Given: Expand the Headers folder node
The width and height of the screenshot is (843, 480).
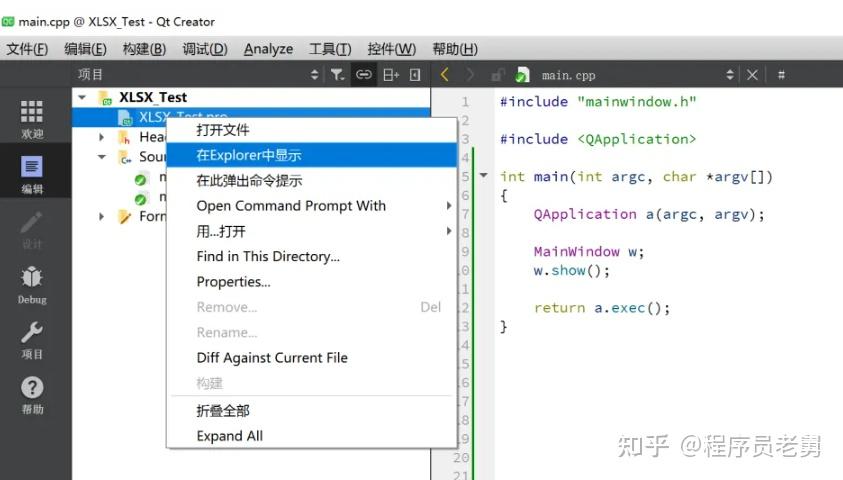Looking at the screenshot, I should point(101,137).
